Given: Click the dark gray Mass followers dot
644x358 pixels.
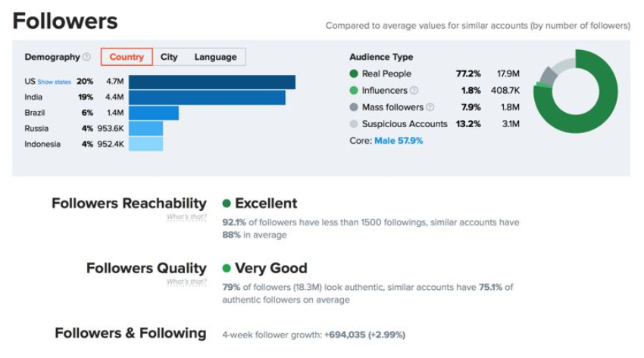Looking at the screenshot, I should 354,107.
